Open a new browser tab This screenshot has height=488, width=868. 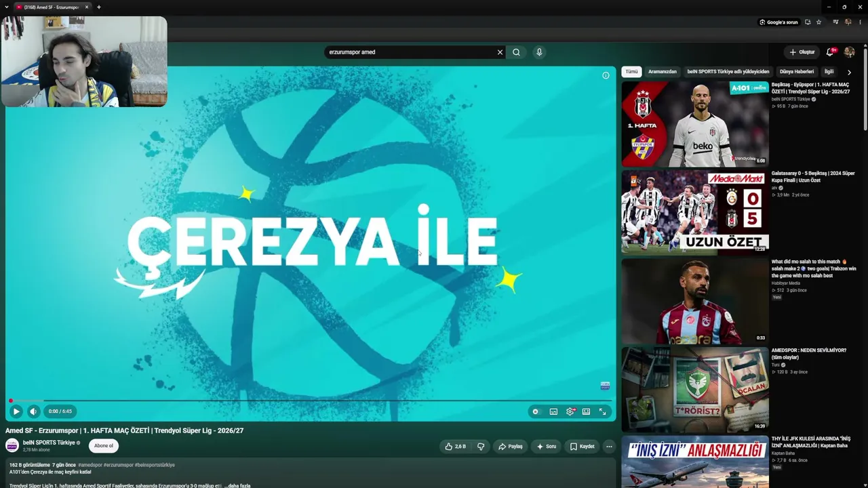(98, 7)
